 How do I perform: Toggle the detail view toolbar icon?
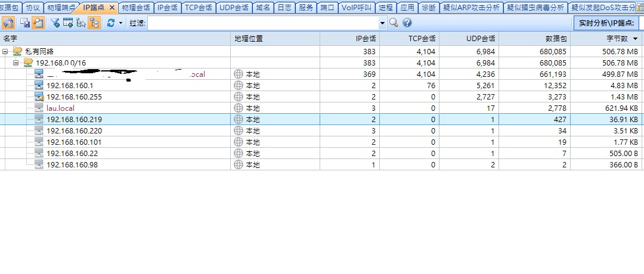38,23
